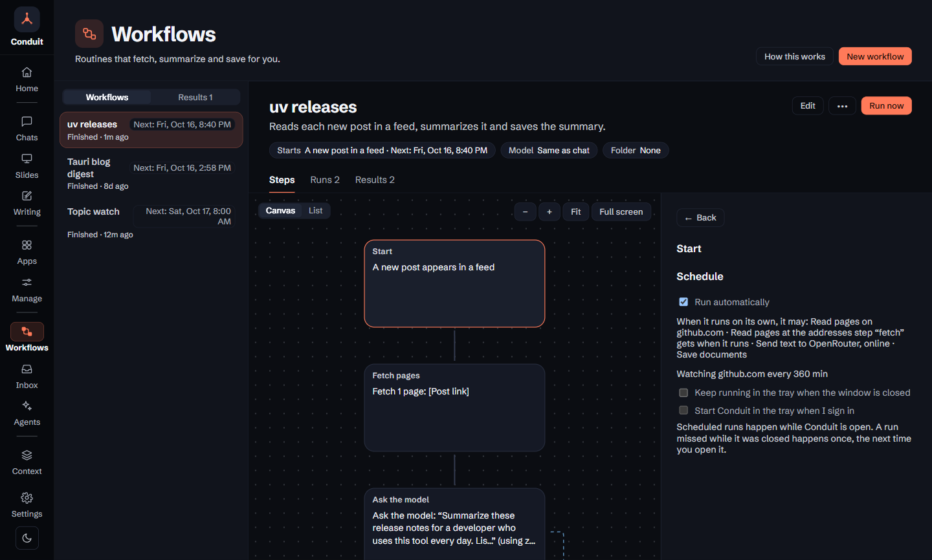Enable Start Conduit in tray at sign in
This screenshot has height=560, width=932.
(683, 411)
